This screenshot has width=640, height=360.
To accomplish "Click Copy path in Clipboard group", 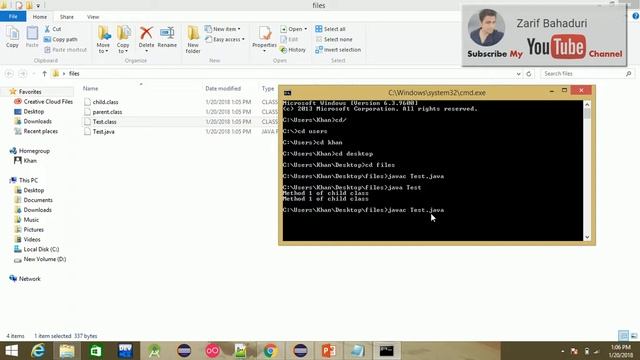I will 60,39.
